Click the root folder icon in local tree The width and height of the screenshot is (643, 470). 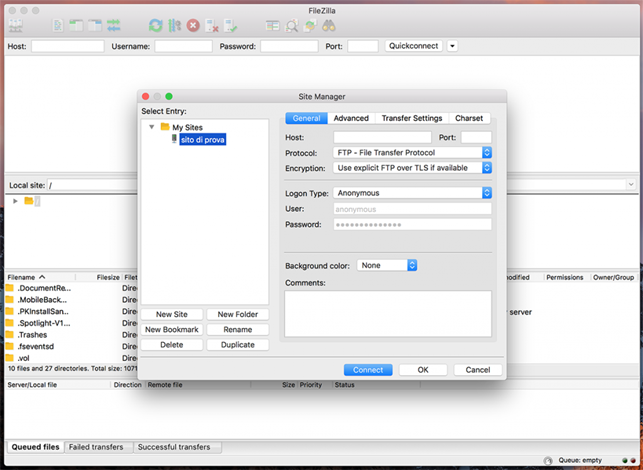coord(29,201)
